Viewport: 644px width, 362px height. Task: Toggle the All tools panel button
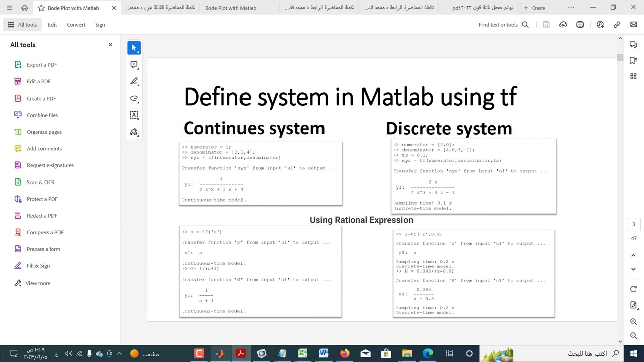coord(22,25)
